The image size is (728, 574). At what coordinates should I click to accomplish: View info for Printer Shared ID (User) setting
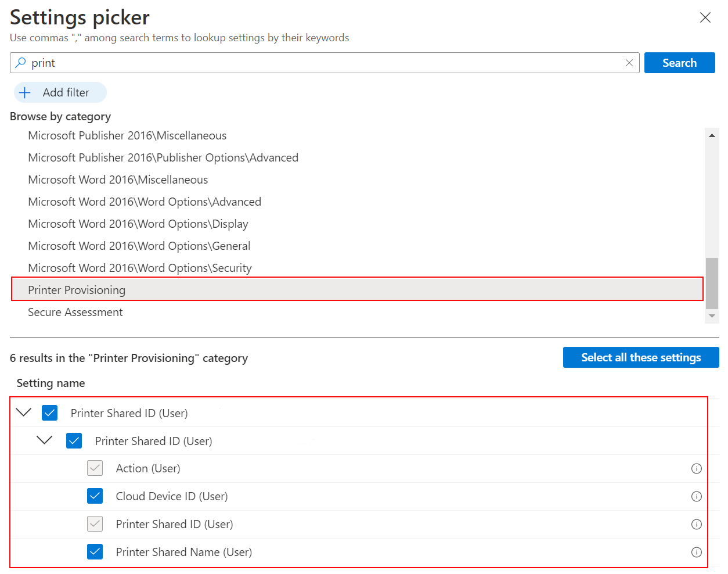pos(696,524)
